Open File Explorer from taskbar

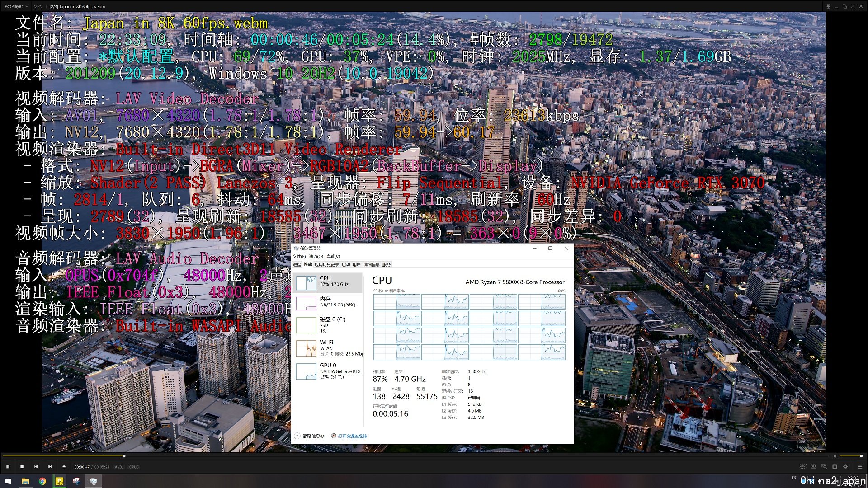25,481
